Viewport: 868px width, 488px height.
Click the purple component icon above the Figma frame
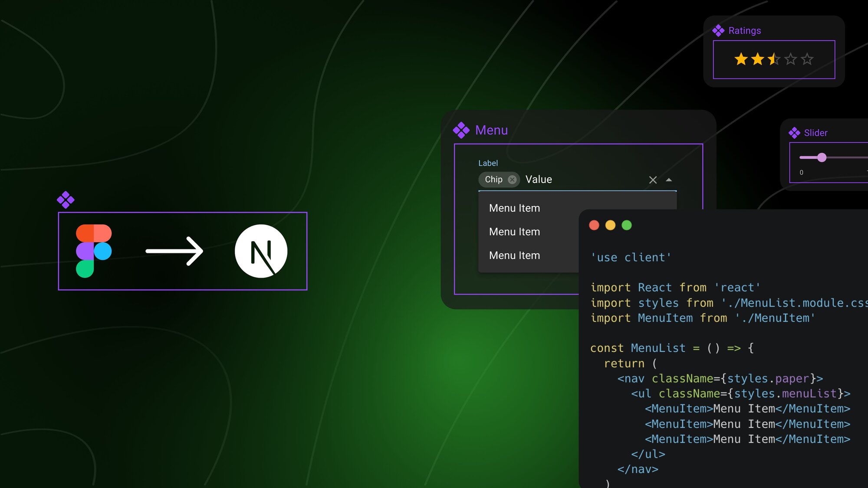66,200
